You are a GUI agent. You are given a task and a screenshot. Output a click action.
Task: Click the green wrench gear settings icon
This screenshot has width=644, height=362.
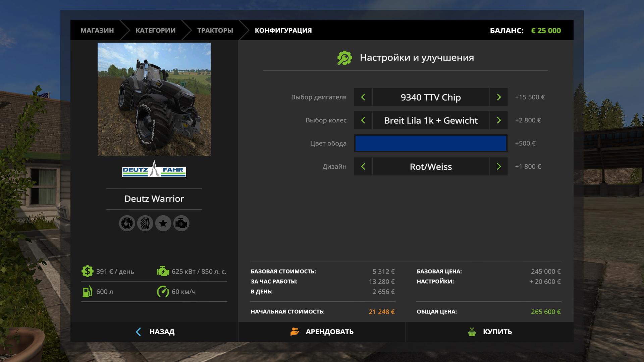click(x=344, y=58)
